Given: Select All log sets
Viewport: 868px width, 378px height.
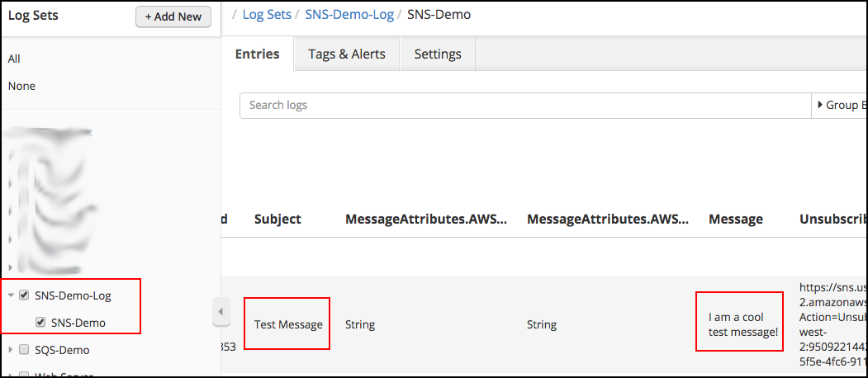Looking at the screenshot, I should (x=14, y=59).
